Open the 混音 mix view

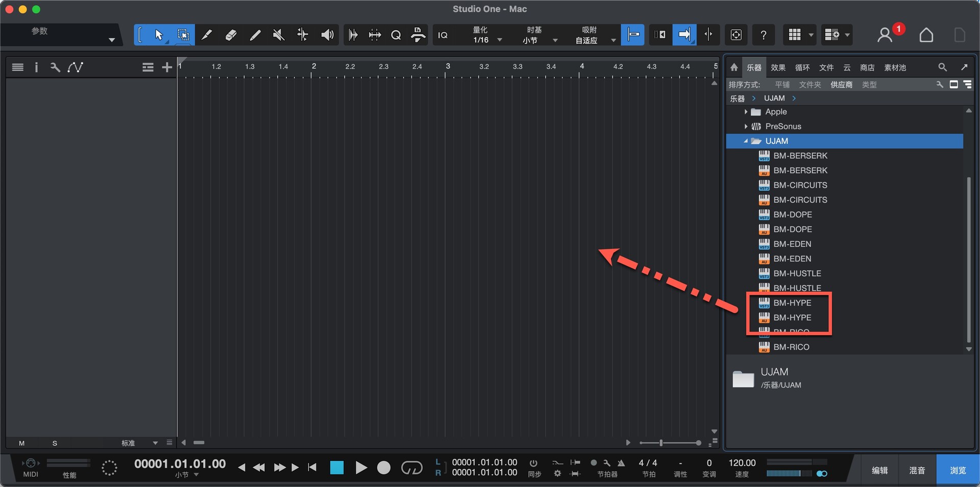pos(917,470)
